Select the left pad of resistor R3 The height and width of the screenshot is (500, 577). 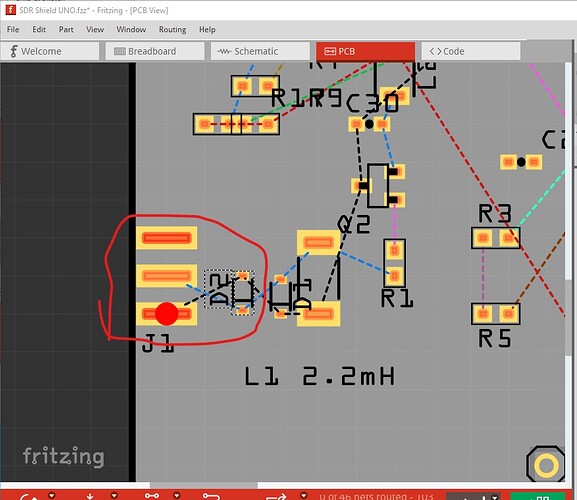pos(483,238)
